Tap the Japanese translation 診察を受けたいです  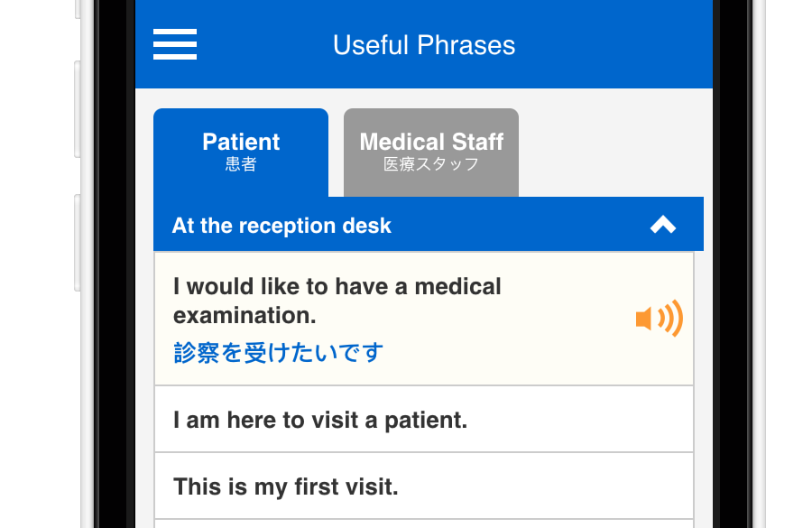point(278,353)
